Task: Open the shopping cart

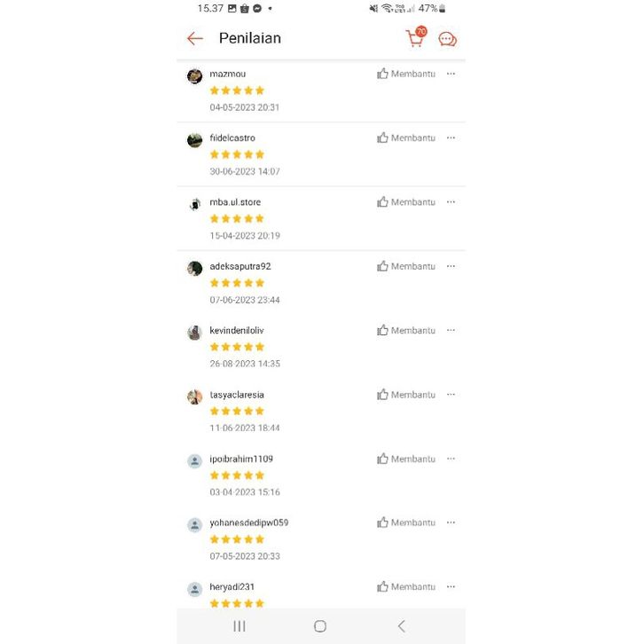Action: pyautogui.click(x=414, y=38)
